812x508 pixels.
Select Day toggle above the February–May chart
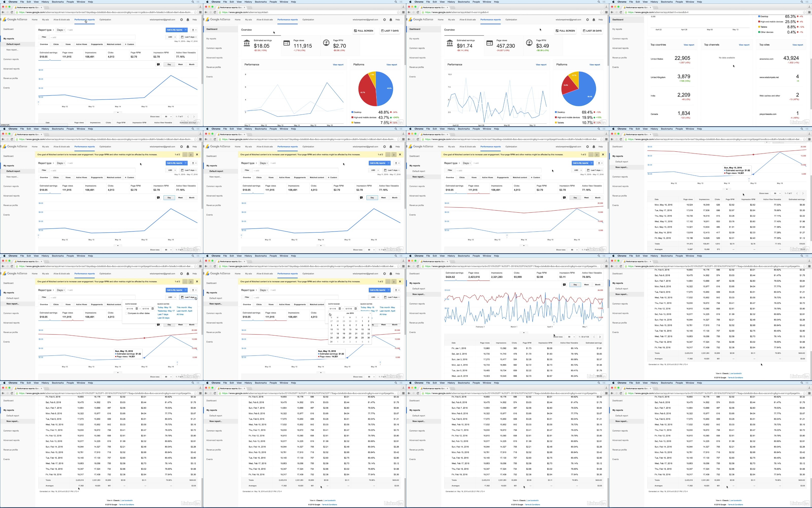tap(575, 284)
